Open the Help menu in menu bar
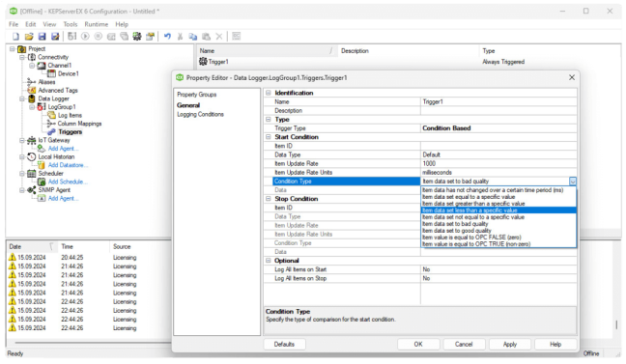 tap(122, 24)
